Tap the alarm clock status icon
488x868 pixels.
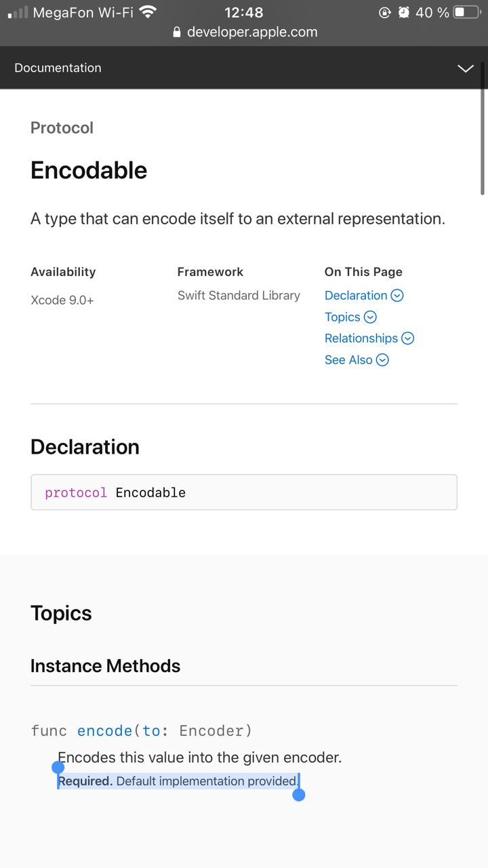coord(404,12)
